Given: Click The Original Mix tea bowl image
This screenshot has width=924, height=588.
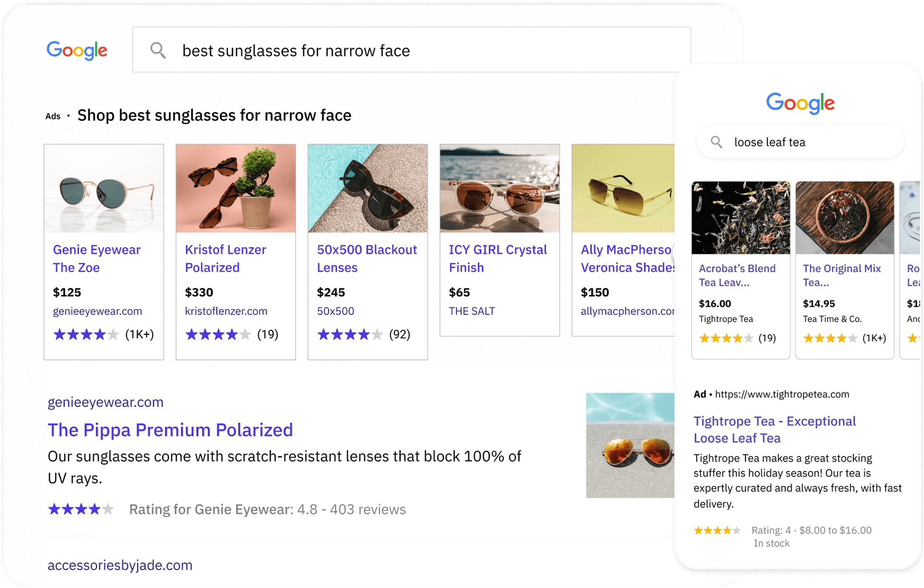Looking at the screenshot, I should pos(845,218).
